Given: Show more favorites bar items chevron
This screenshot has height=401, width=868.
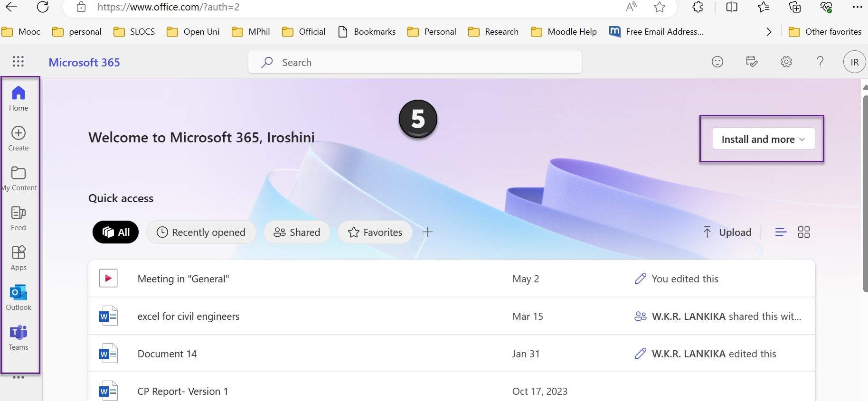Looking at the screenshot, I should point(769,32).
